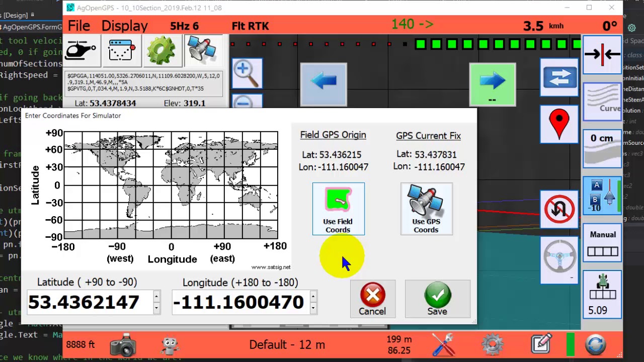644x362 pixels.
Task: Click the blue refresh circular icon
Action: click(x=595, y=345)
